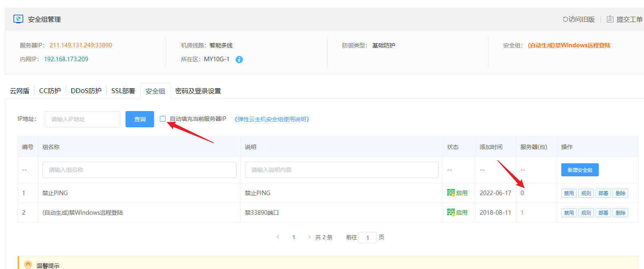The image size is (644, 269).
Task: Click the 新增安全组 button
Action: click(580, 170)
